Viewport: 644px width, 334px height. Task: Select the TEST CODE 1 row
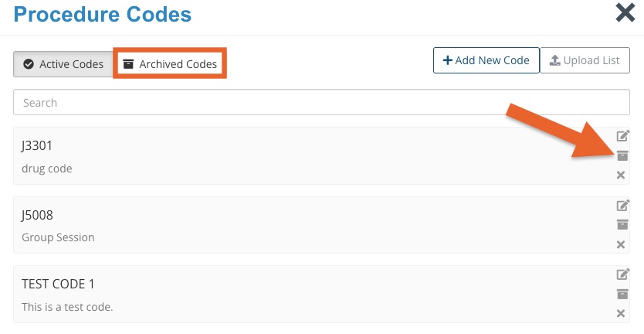coord(321,294)
